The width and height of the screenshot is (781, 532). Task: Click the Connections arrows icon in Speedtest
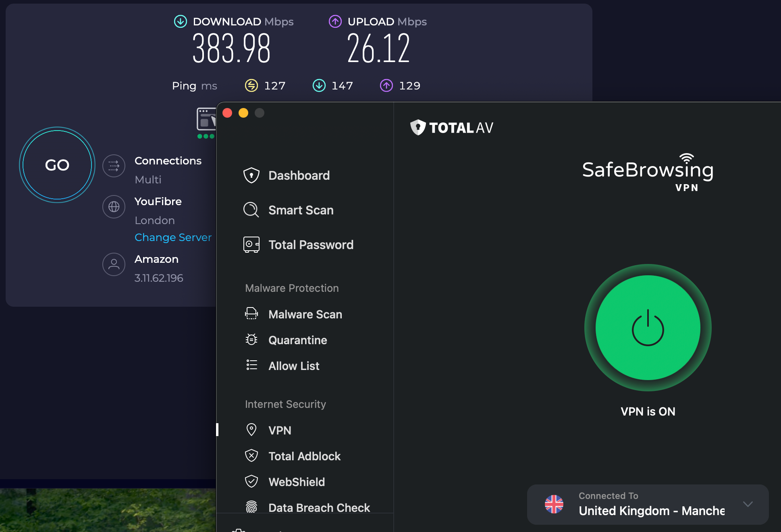[114, 166]
